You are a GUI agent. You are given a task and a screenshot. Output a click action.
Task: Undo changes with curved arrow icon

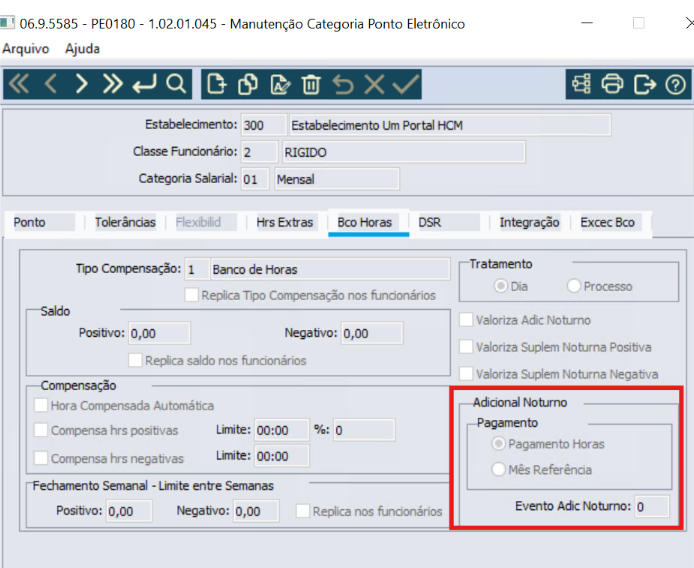pyautogui.click(x=343, y=84)
